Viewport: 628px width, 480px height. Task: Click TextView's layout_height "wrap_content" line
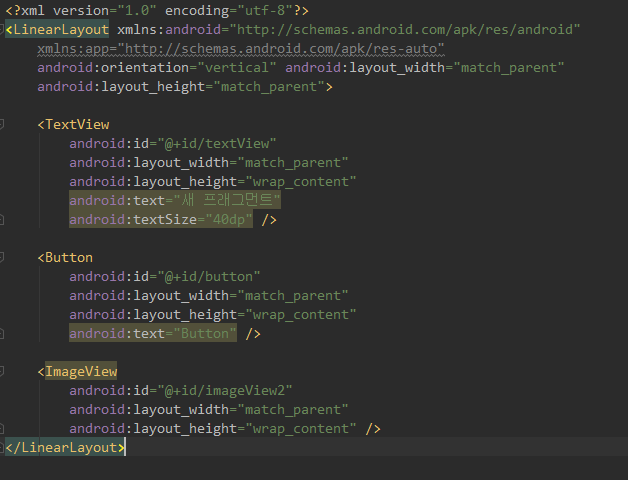pos(213,182)
